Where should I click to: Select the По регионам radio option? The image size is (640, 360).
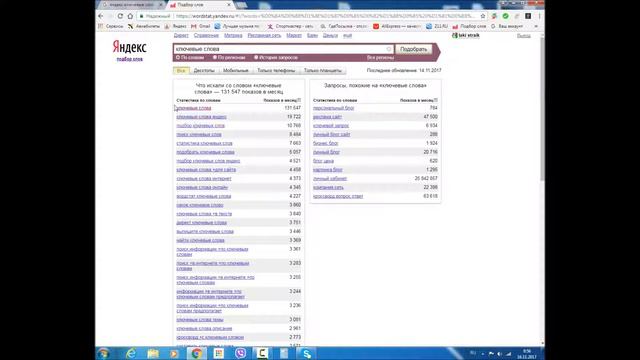[229, 58]
